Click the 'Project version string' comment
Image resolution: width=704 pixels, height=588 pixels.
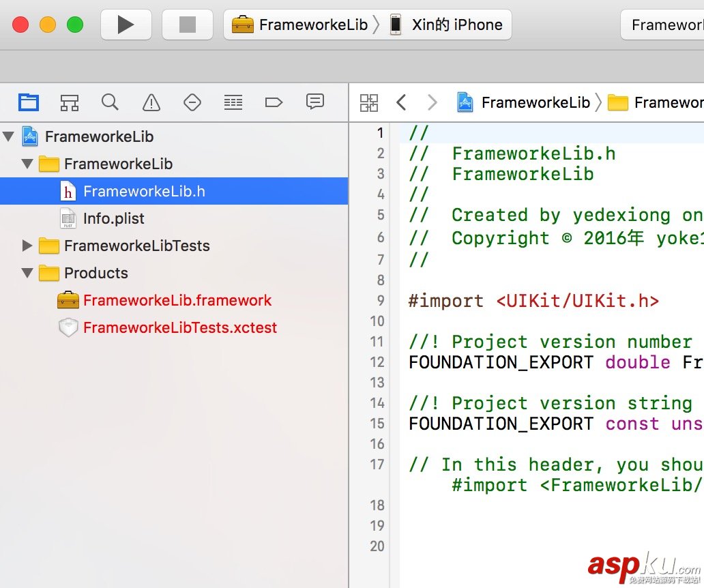point(551,403)
